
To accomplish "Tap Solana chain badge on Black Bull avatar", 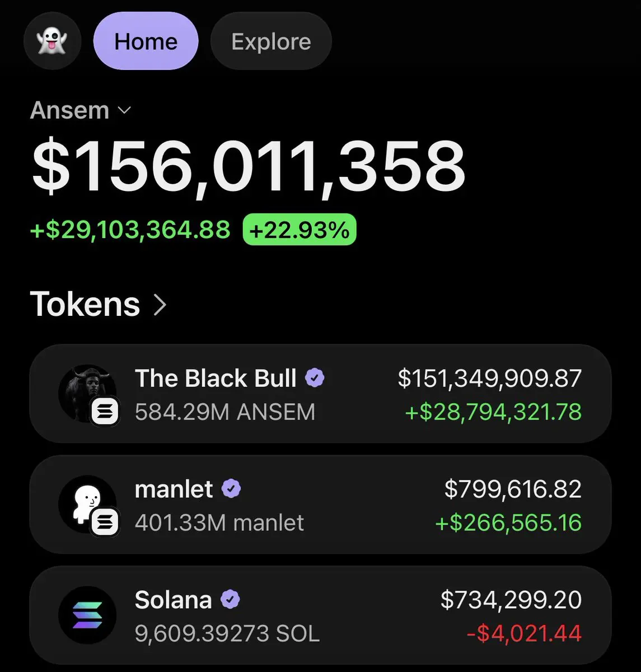I will [x=105, y=413].
